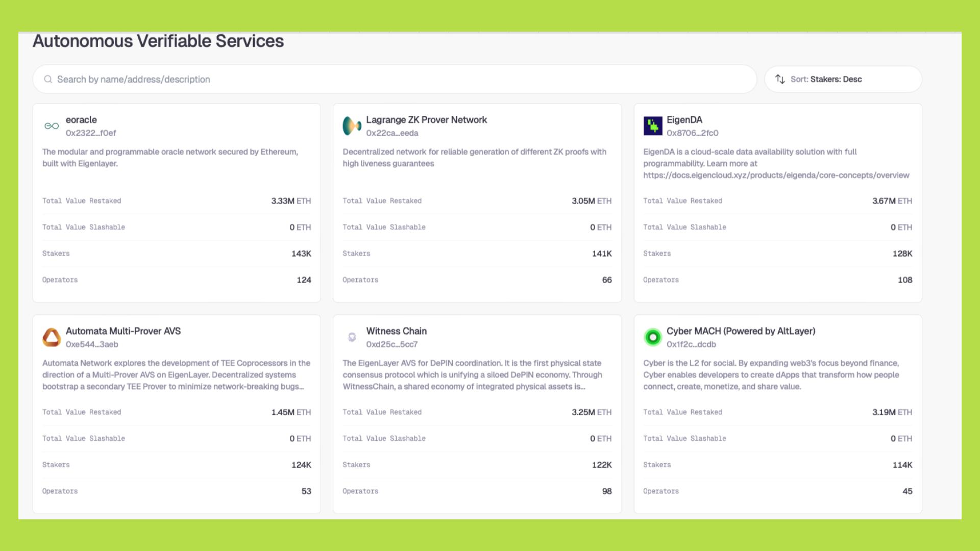Viewport: 980px width, 551px height.
Task: Click the Lagrange ZK Prover Network logo
Action: [x=352, y=126]
